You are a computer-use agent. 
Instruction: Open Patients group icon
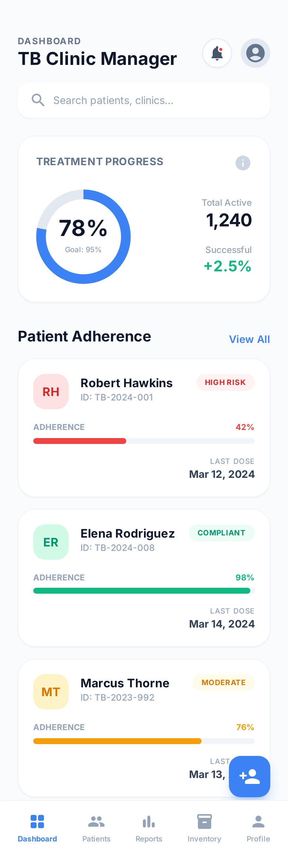pyautogui.click(x=96, y=822)
